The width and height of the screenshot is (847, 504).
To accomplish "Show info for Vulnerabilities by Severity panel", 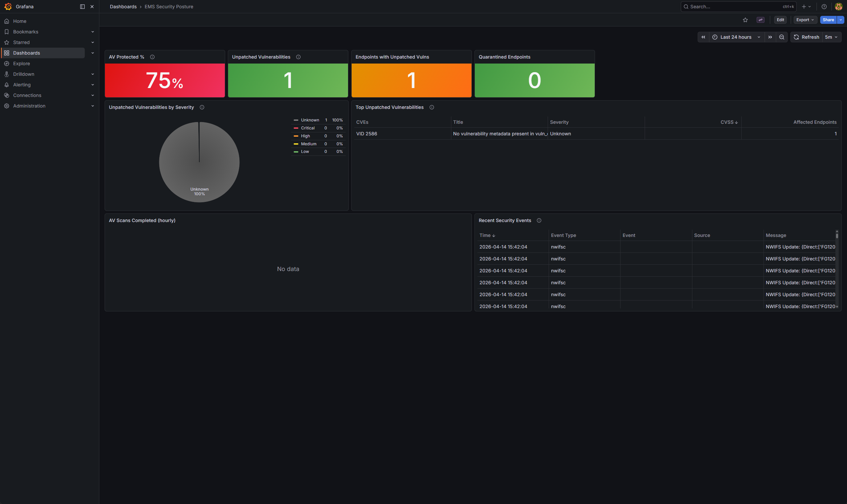I will (x=202, y=107).
